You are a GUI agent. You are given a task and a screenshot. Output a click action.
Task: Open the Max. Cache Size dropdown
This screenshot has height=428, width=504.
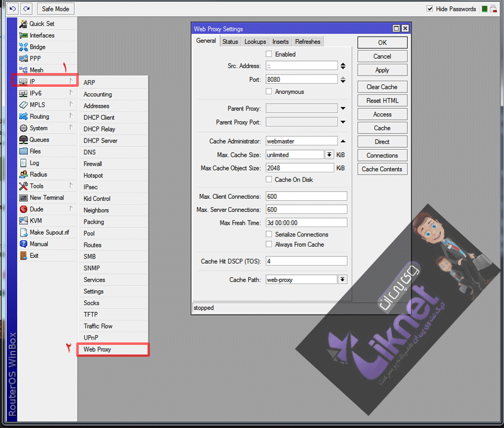pos(329,155)
